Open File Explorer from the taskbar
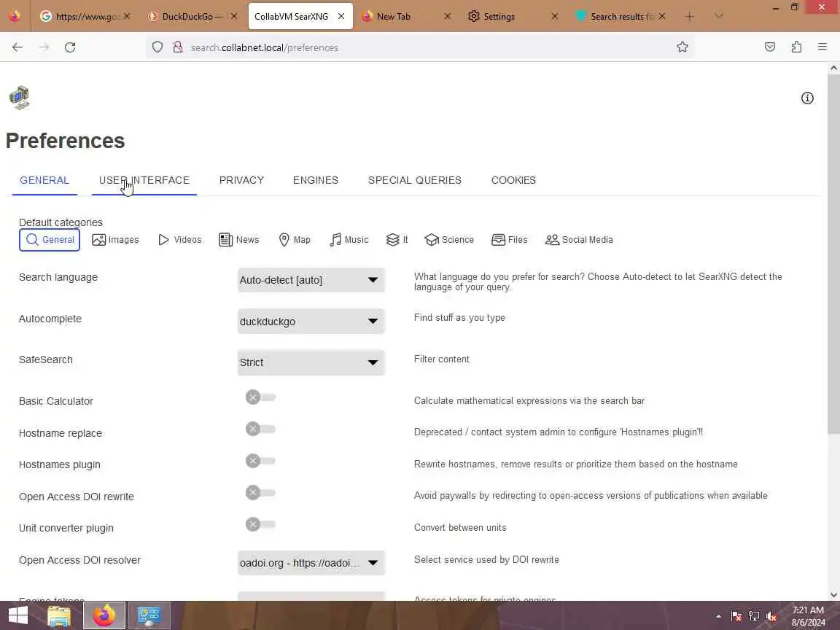 pos(59,615)
